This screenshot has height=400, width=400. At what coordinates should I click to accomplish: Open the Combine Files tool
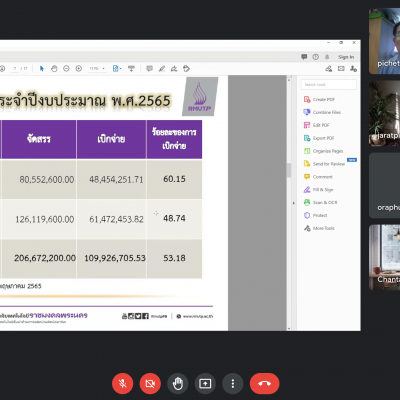point(322,112)
